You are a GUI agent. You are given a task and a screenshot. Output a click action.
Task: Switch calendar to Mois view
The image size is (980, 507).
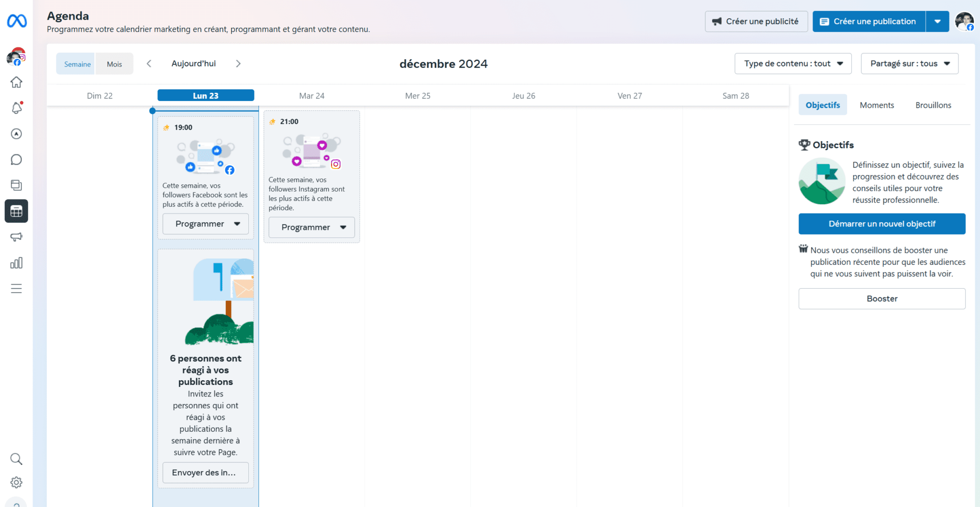[x=114, y=64]
